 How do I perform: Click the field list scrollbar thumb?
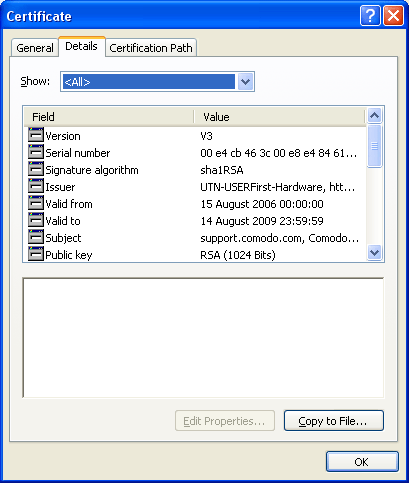(x=375, y=146)
